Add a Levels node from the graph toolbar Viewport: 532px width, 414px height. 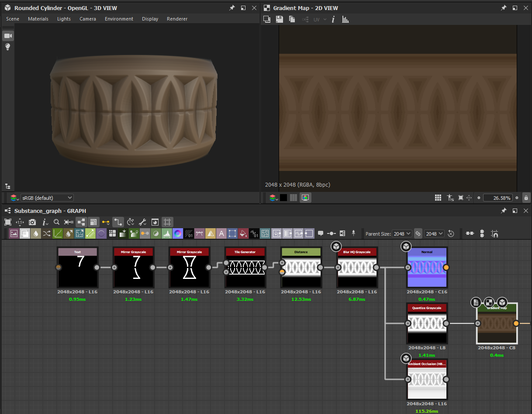tap(166, 233)
